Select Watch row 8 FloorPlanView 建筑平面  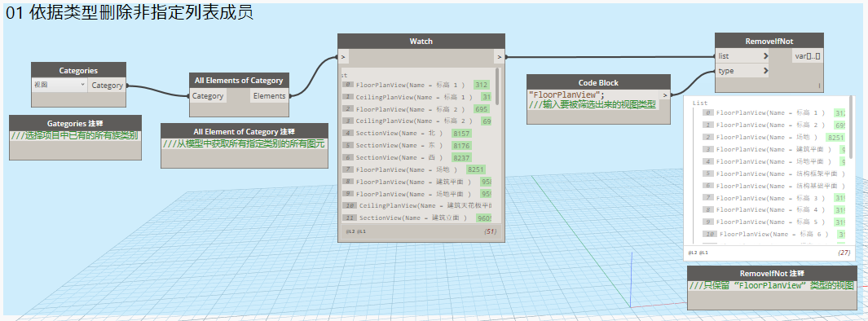(x=416, y=182)
